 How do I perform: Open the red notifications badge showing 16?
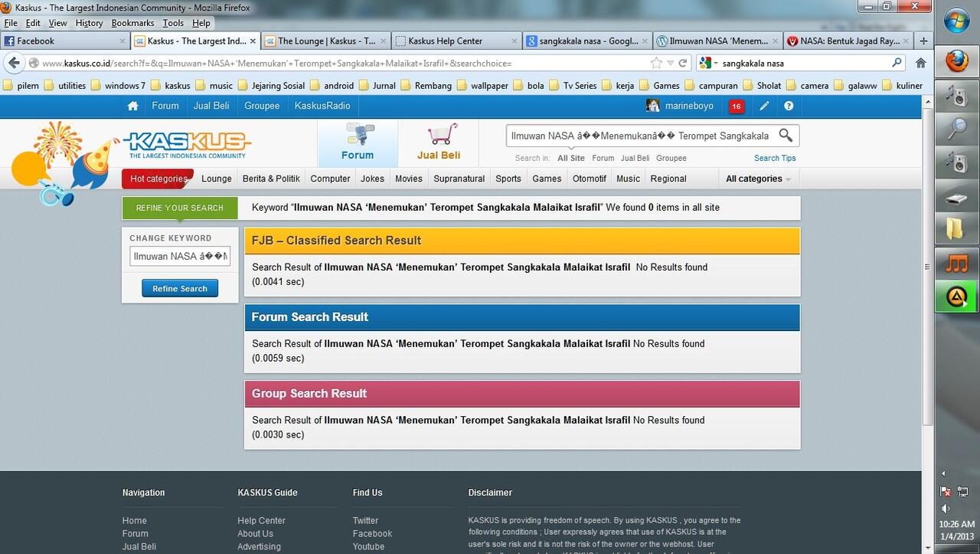click(x=736, y=107)
